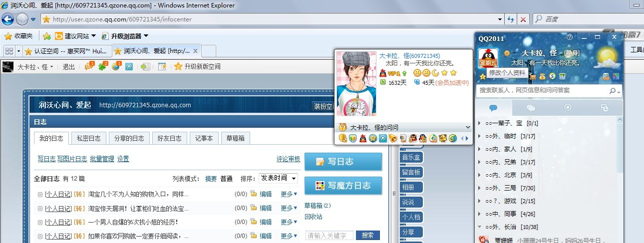Screen dimensions: 644x243
Task: Open the 批量管理 link
Action: point(102,159)
